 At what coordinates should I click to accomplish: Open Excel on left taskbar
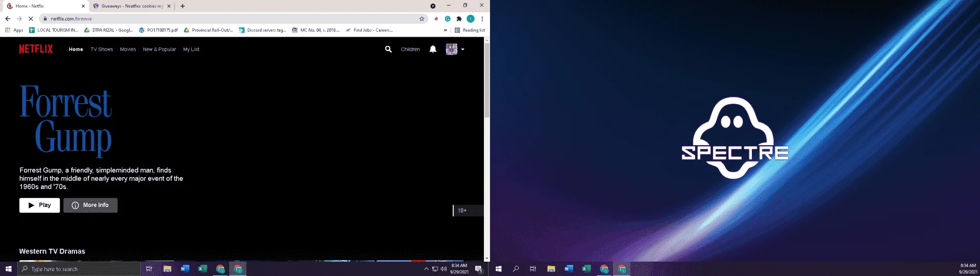pos(203,269)
